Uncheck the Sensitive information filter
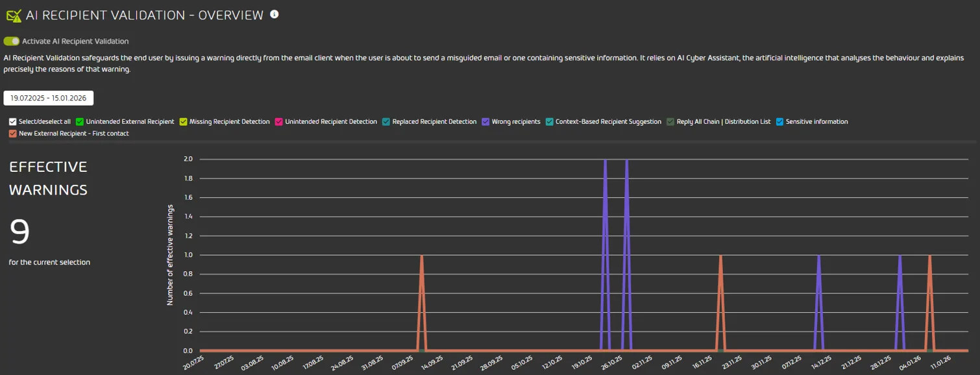980x375 pixels. 779,122
